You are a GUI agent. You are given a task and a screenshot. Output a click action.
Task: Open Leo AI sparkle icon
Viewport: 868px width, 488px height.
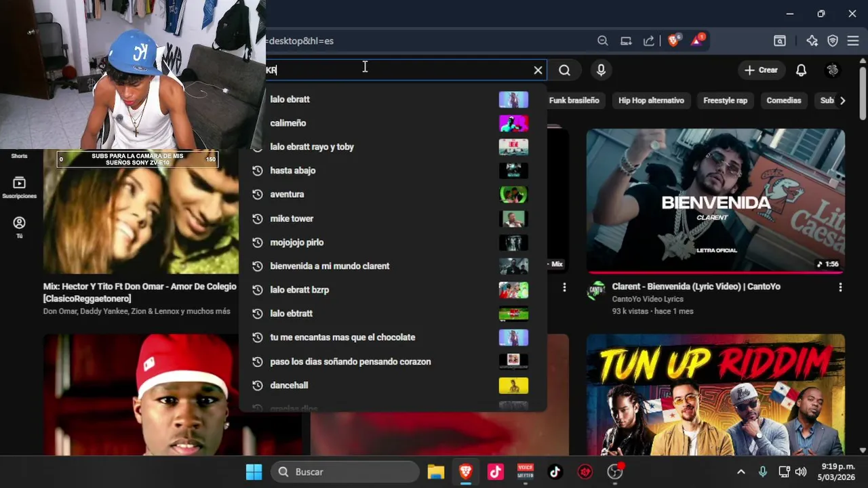pyautogui.click(x=812, y=41)
